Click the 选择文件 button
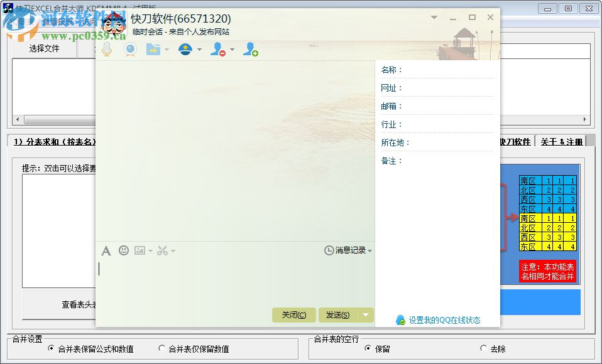Viewport: 602px width, 364px height. (44, 48)
